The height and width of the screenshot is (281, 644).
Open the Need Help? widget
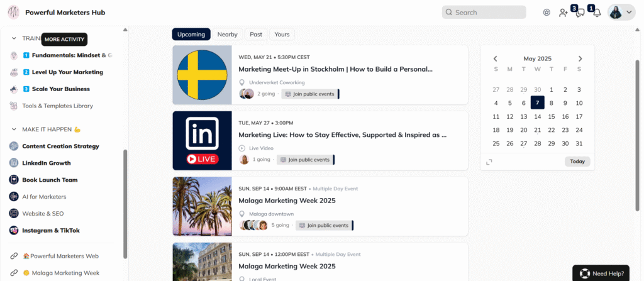[x=601, y=273]
